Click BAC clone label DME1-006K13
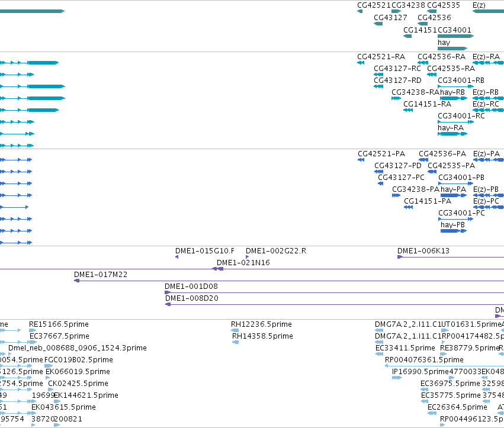504x428 pixels. click(x=423, y=251)
